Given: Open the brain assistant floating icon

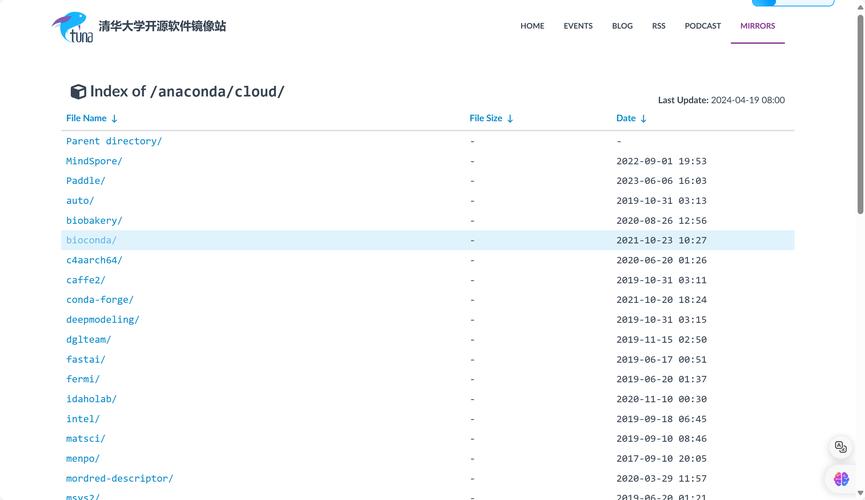Looking at the screenshot, I should (x=841, y=479).
